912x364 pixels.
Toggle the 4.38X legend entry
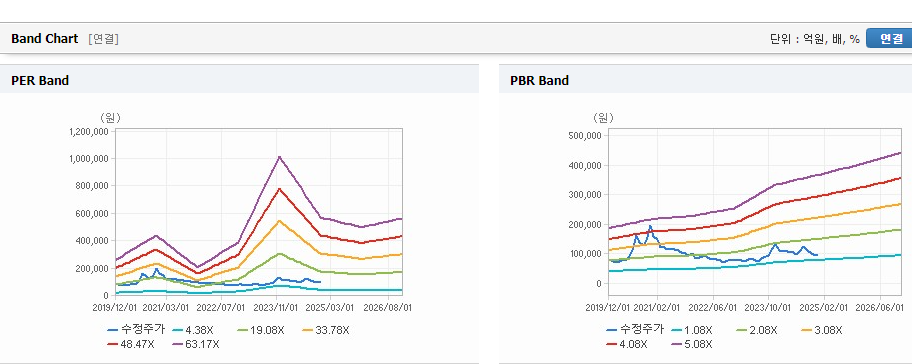pos(193,330)
